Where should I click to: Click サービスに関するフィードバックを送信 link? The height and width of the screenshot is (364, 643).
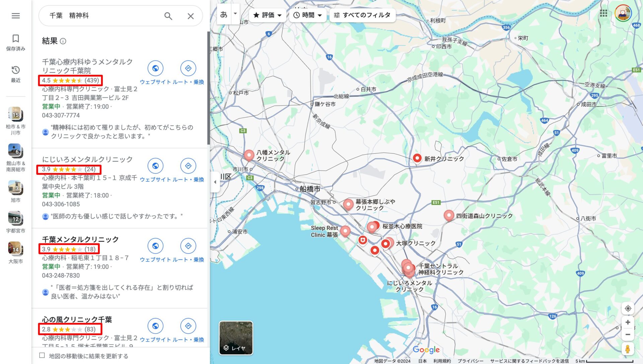(x=529, y=361)
